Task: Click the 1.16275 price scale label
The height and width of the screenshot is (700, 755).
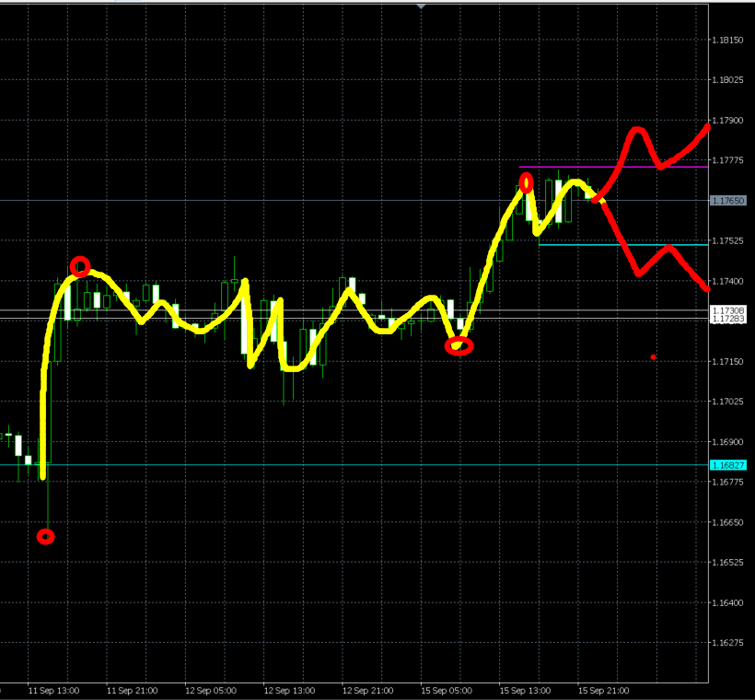Action: (x=727, y=643)
